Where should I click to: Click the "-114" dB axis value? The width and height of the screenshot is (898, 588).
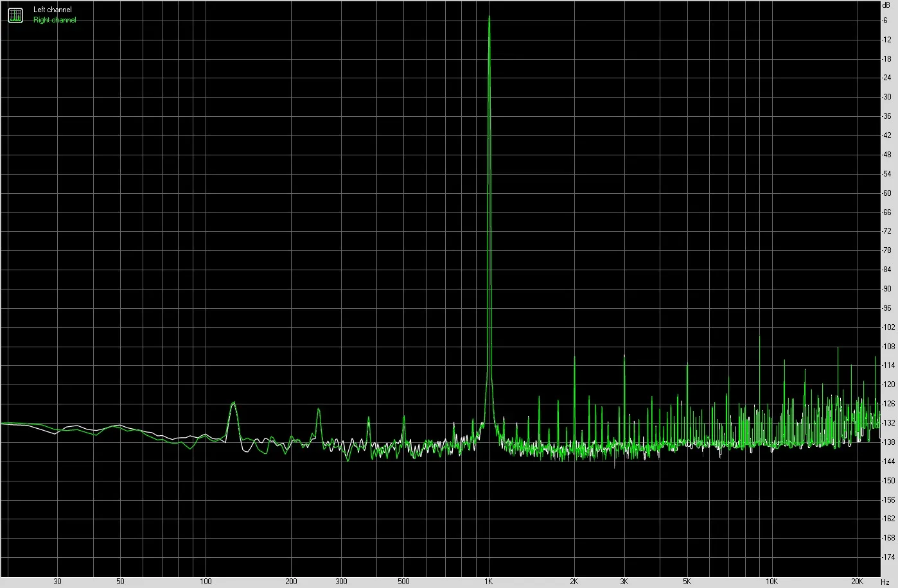888,366
